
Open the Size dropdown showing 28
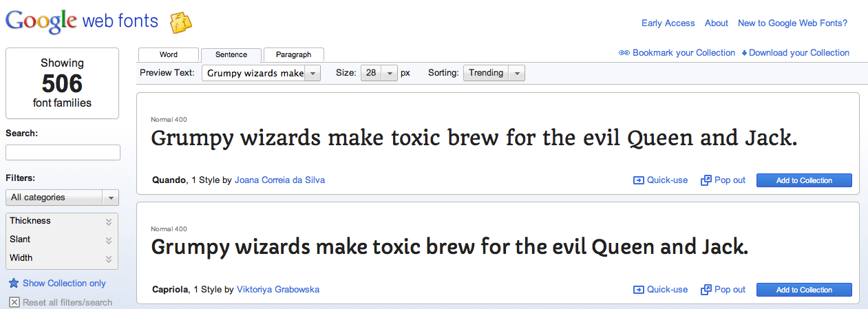pyautogui.click(x=379, y=73)
